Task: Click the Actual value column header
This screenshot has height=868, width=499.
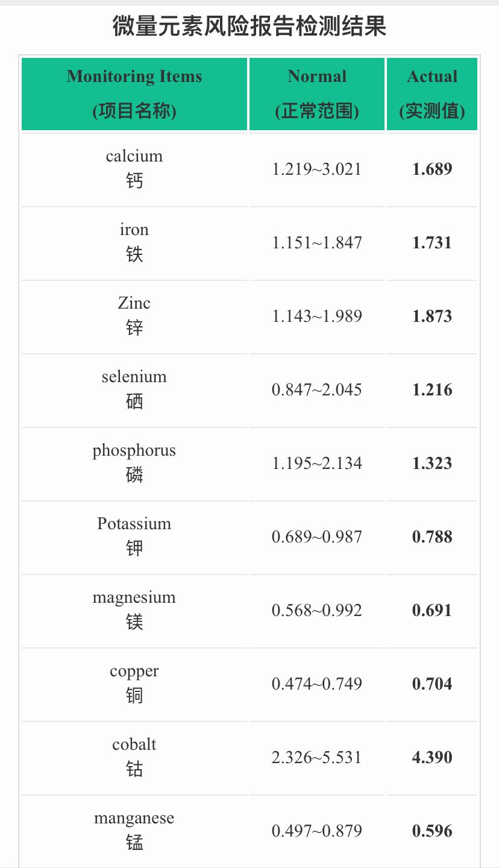Action: [432, 93]
